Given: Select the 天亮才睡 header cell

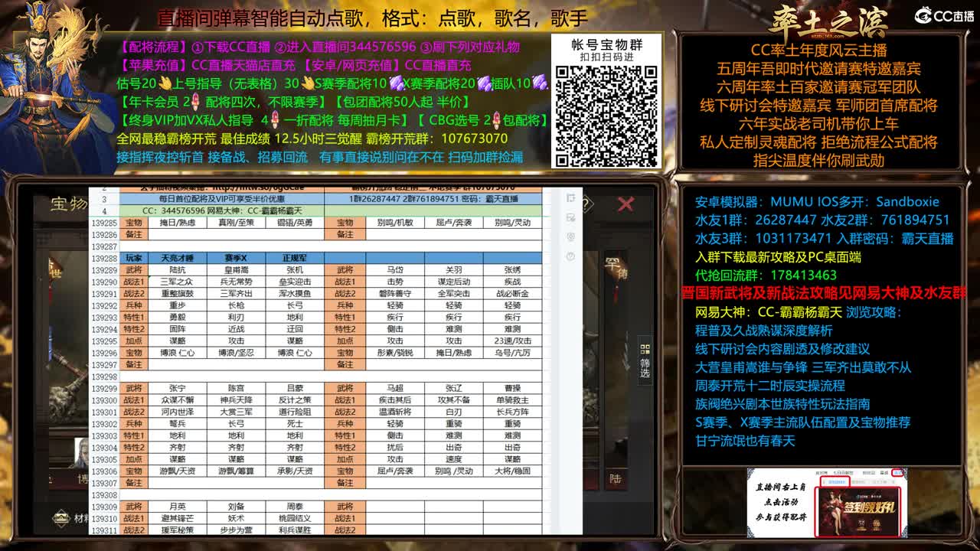Looking at the screenshot, I should [x=178, y=259].
